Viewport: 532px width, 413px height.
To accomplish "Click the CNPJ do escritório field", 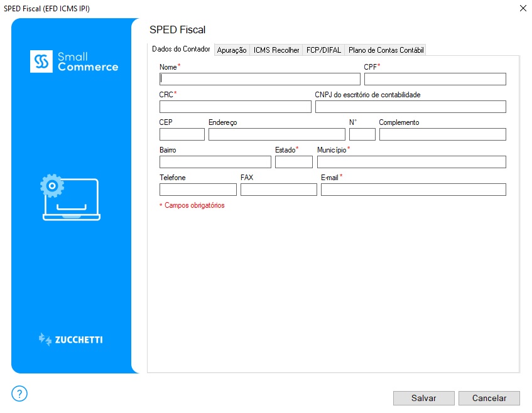I will (x=410, y=107).
